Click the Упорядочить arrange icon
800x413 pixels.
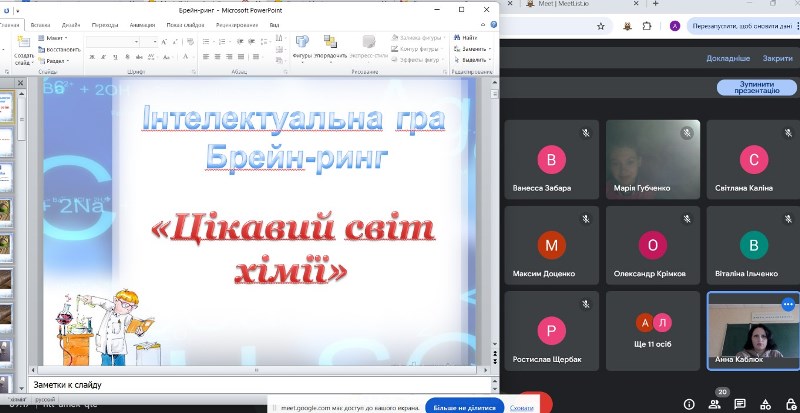coord(330,45)
